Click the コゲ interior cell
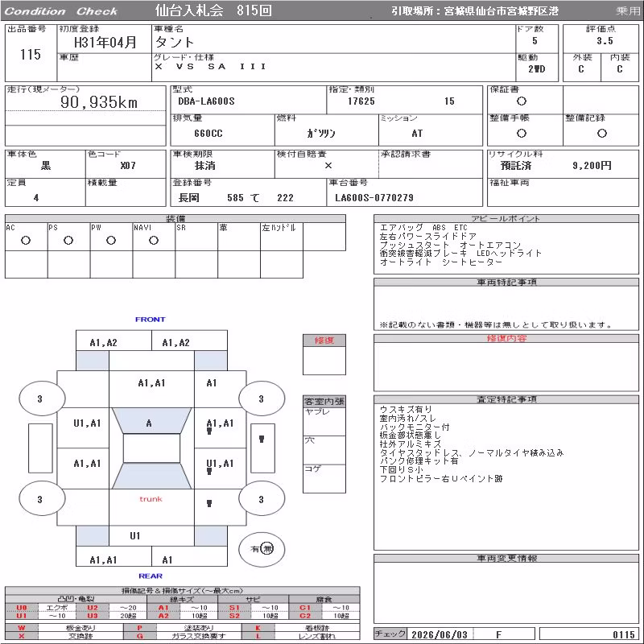The image size is (644, 644). (x=324, y=478)
